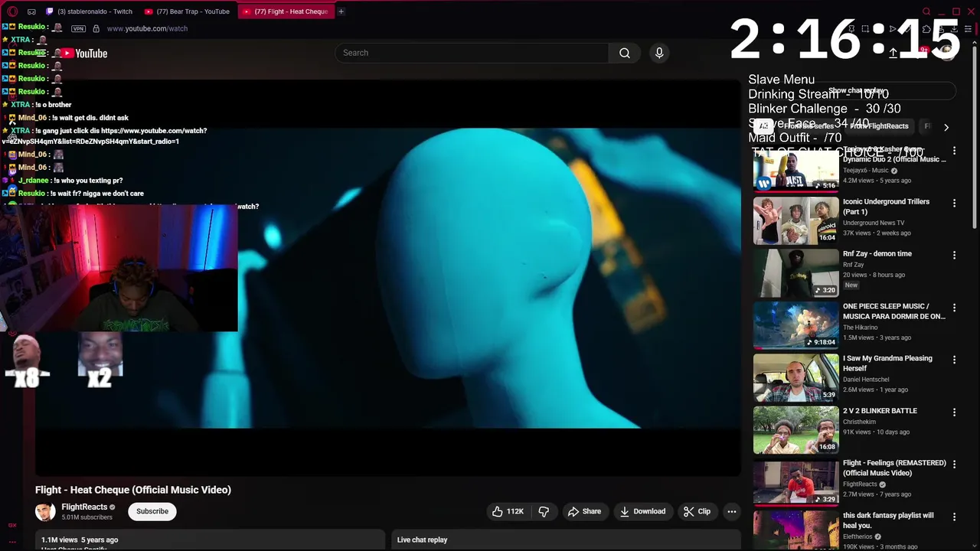Select the All filter chip
The height and width of the screenshot is (551, 980).
tap(763, 126)
